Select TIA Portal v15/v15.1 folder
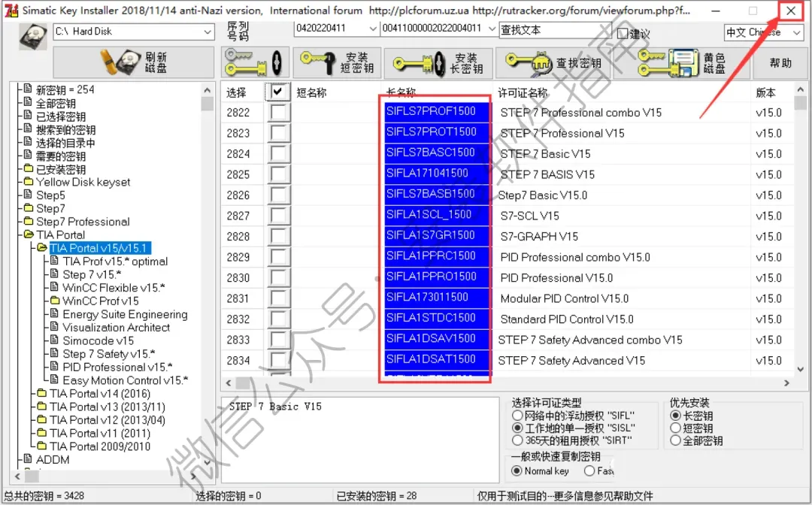The height and width of the screenshot is (505, 812). coord(100,248)
